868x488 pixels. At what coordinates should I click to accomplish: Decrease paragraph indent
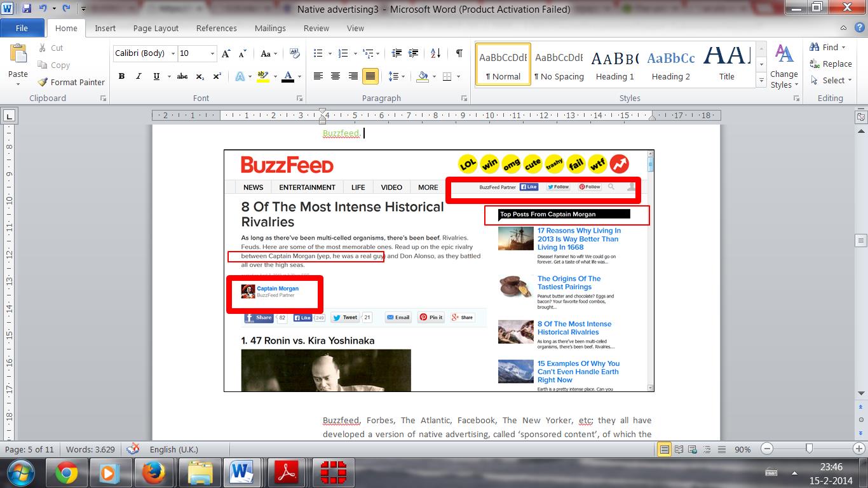(397, 53)
